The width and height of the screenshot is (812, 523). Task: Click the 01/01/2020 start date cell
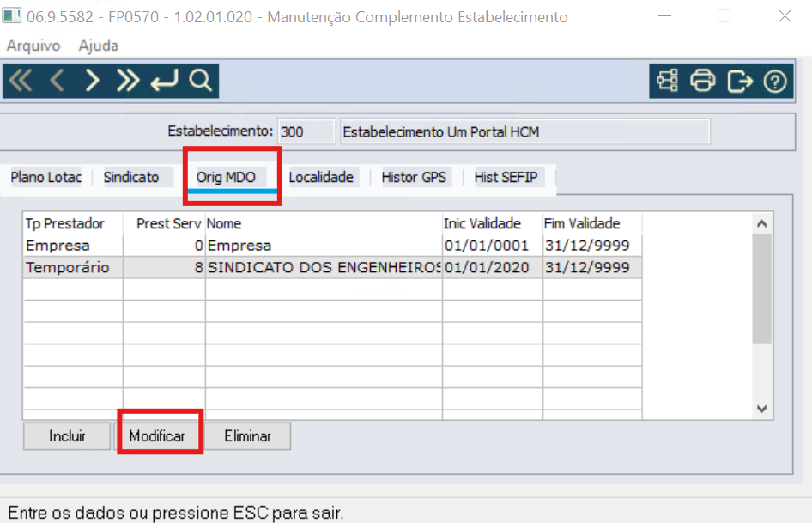[x=493, y=267]
